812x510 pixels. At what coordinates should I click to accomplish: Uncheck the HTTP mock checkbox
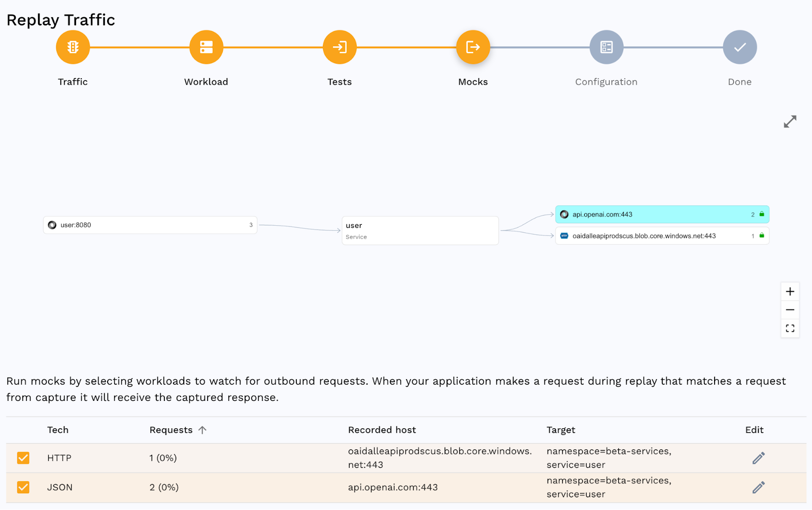coord(23,458)
